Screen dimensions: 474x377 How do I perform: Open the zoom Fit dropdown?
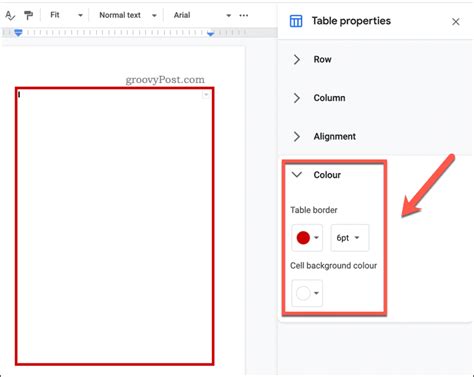(x=66, y=15)
